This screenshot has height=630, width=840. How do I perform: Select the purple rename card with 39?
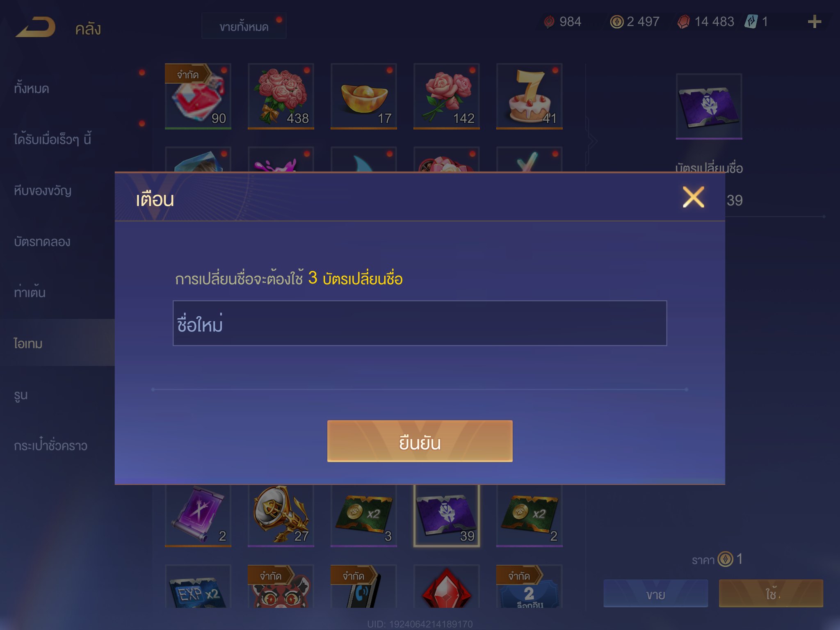pos(447,516)
